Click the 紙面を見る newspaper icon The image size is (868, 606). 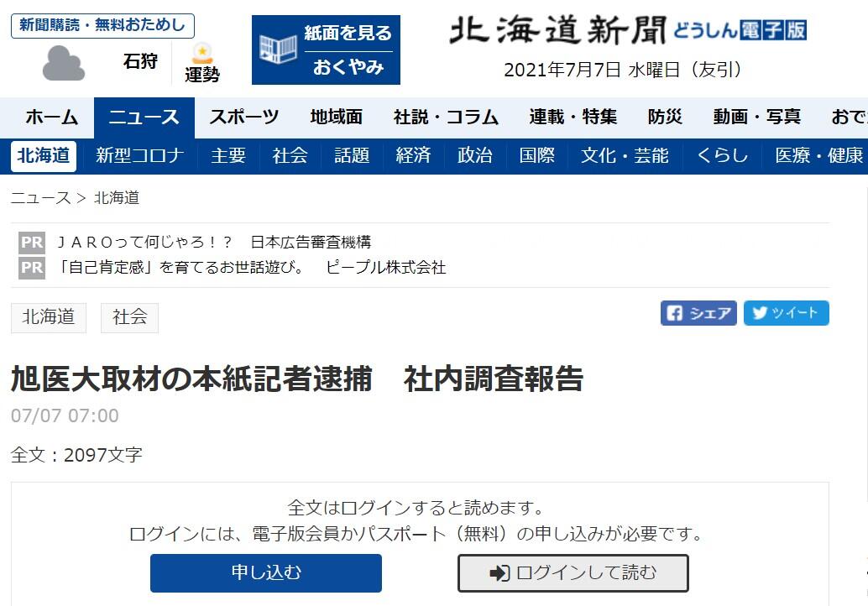(x=278, y=50)
